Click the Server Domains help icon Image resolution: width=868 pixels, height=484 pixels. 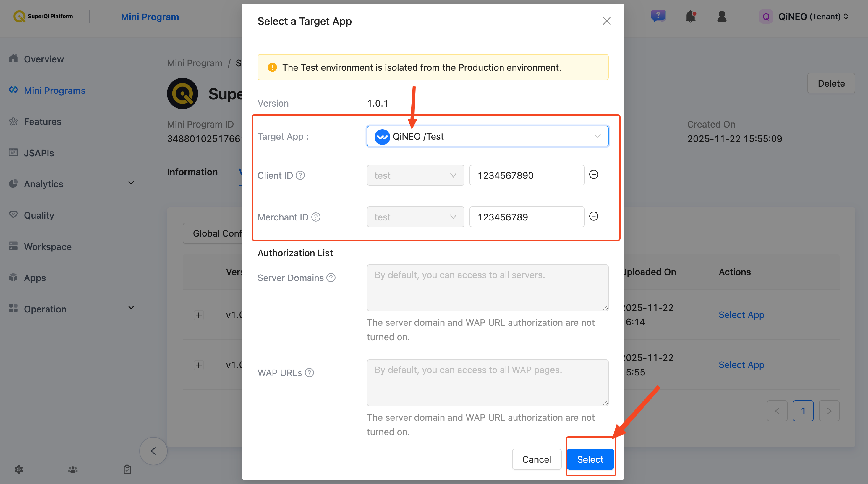[x=331, y=278]
